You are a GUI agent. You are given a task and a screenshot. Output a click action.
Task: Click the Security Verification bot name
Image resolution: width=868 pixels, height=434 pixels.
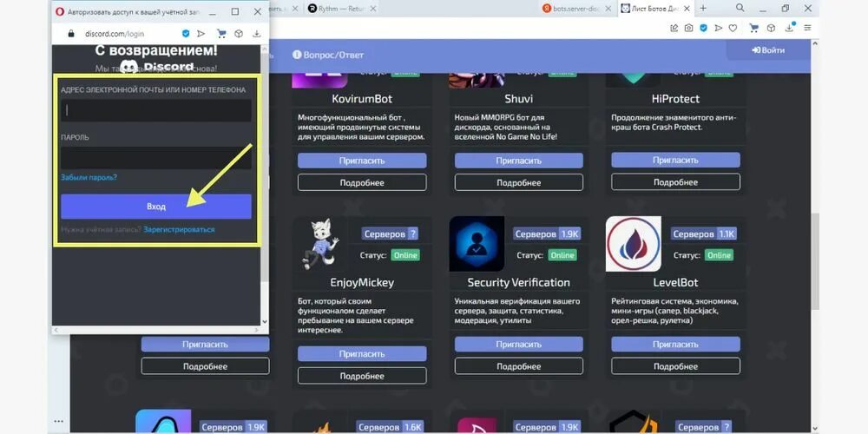coord(519,282)
